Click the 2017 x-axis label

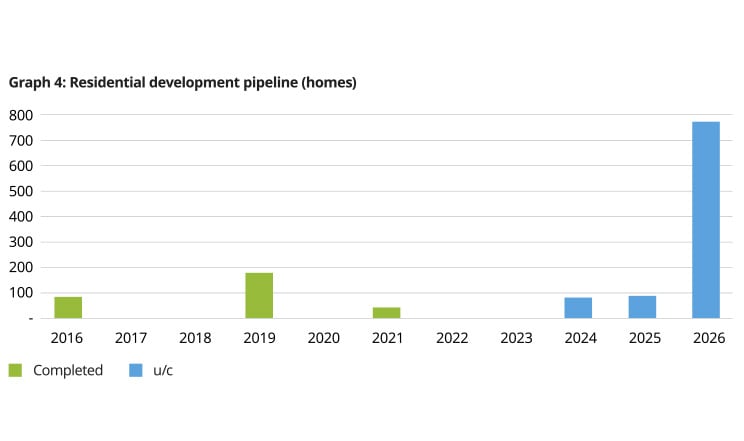131,338
